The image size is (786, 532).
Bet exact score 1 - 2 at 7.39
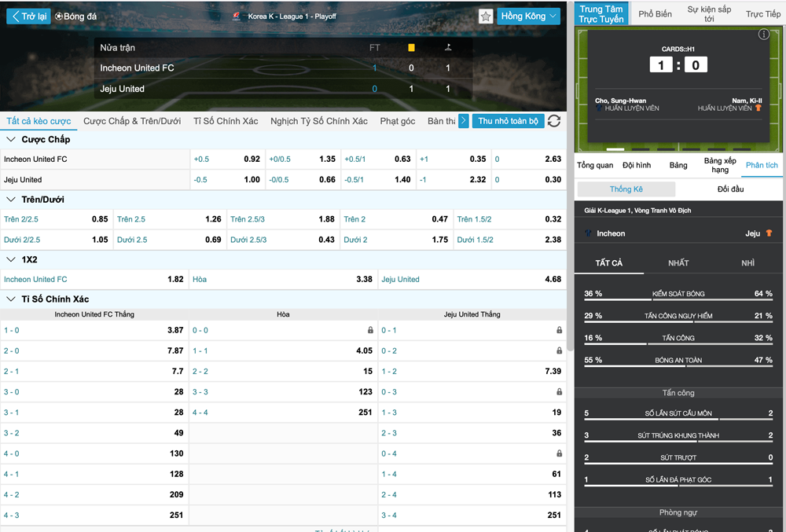tap(472, 371)
